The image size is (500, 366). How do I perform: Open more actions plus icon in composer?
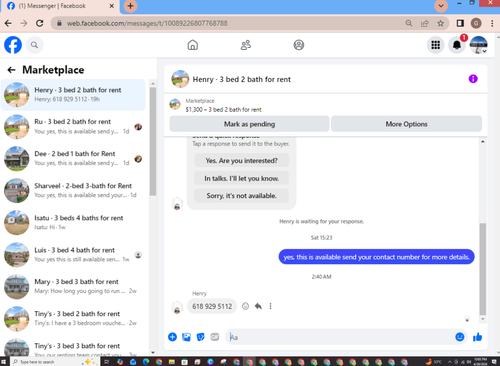172,337
